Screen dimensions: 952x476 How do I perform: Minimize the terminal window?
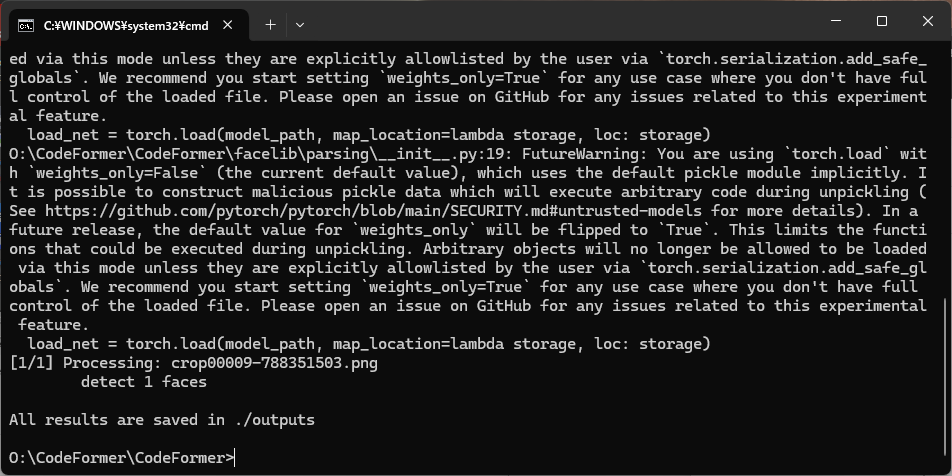[x=836, y=21]
